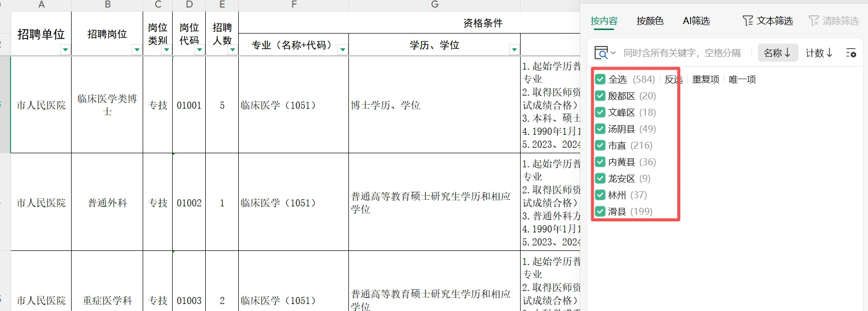Select cell with code 01001
This screenshot has height=311, width=868.
click(x=189, y=105)
